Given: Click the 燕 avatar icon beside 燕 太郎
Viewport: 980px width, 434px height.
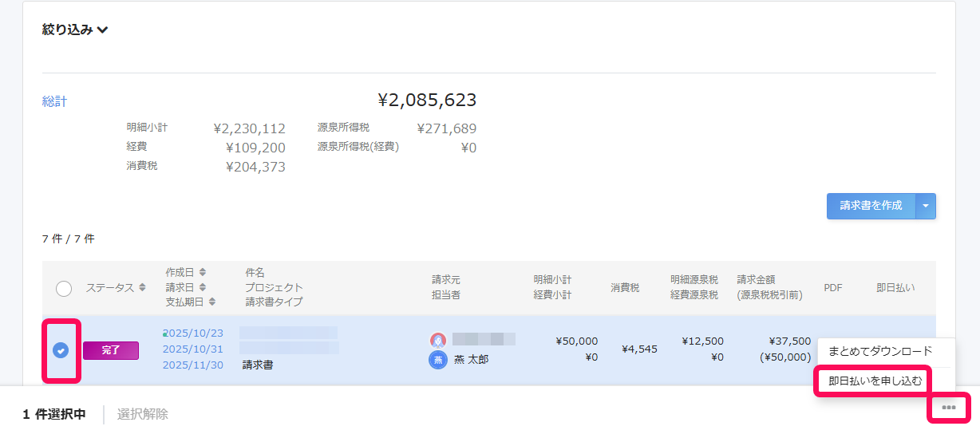Looking at the screenshot, I should click(x=437, y=359).
